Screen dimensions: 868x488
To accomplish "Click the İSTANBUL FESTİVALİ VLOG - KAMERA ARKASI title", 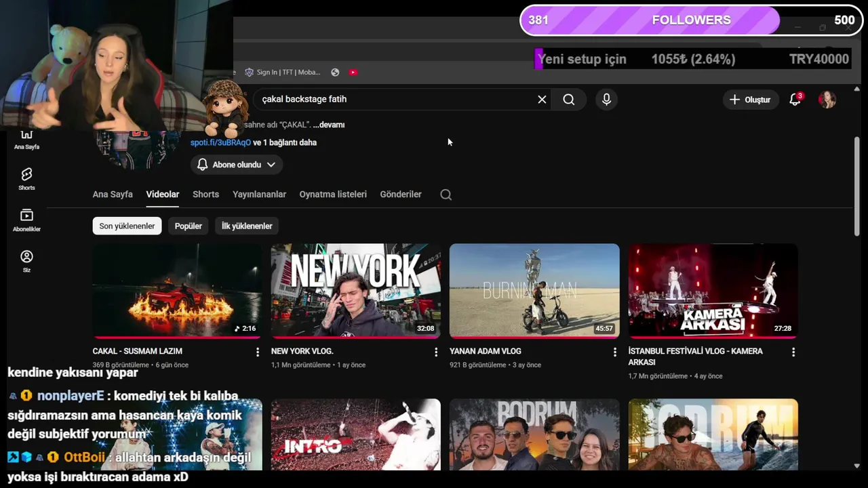I will 696,357.
